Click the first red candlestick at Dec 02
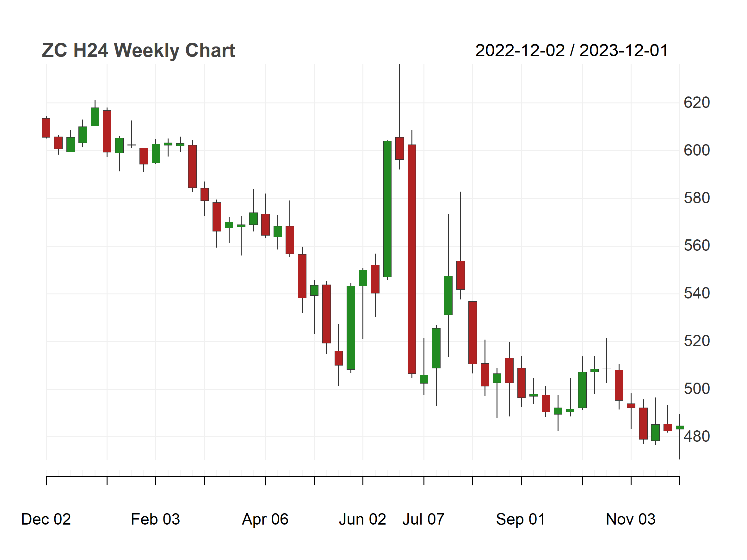 coord(46,128)
